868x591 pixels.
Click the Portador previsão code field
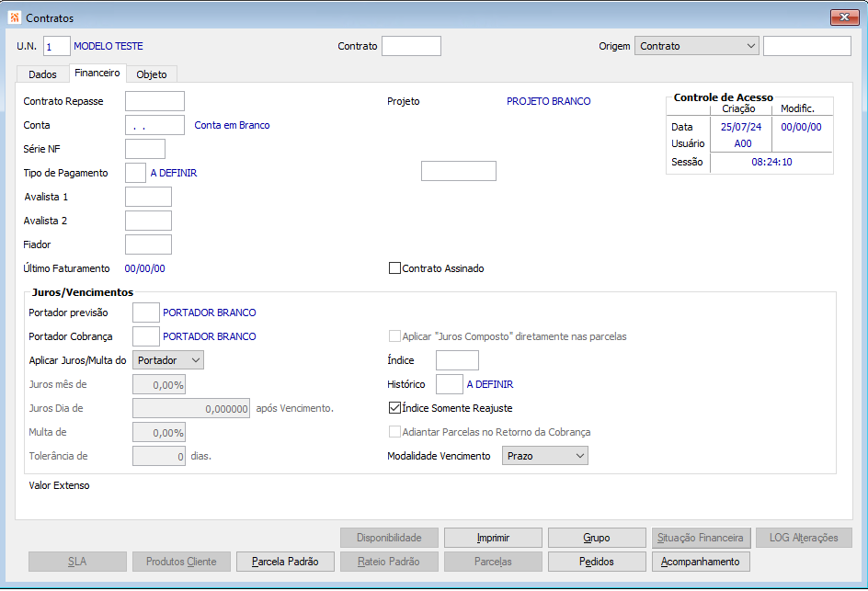point(146,313)
